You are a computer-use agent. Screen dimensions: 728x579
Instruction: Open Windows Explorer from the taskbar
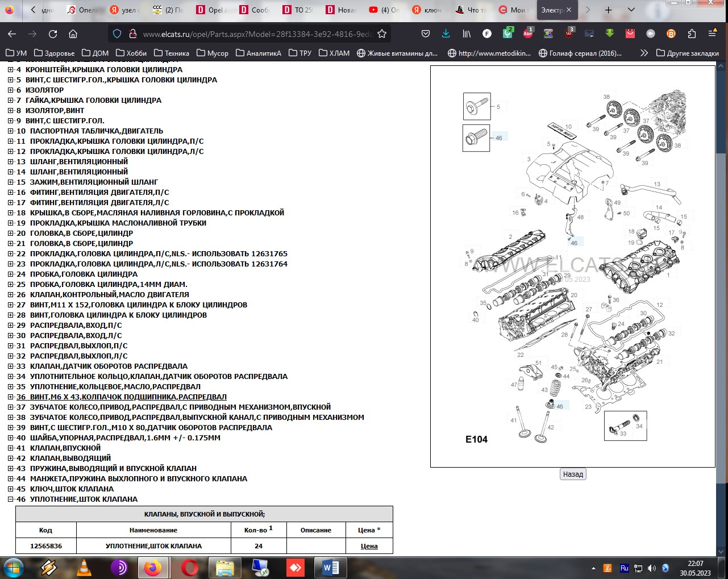[225, 568]
